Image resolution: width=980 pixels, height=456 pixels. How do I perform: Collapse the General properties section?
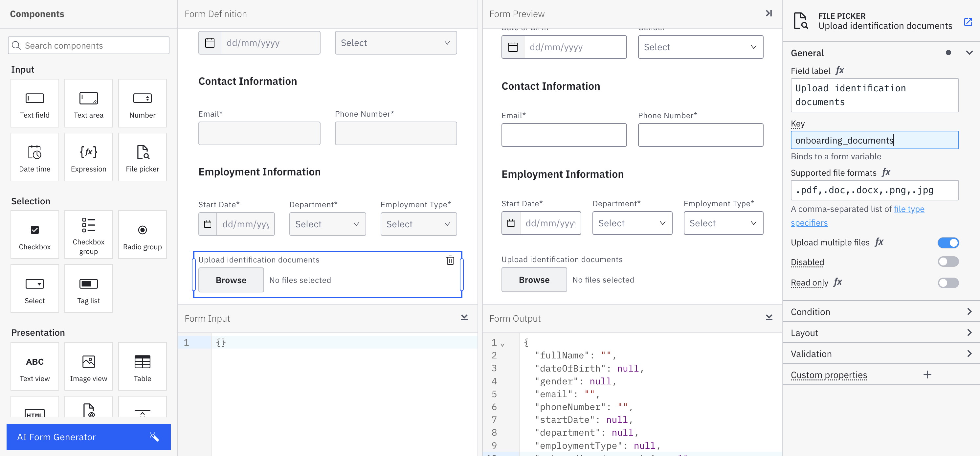970,53
